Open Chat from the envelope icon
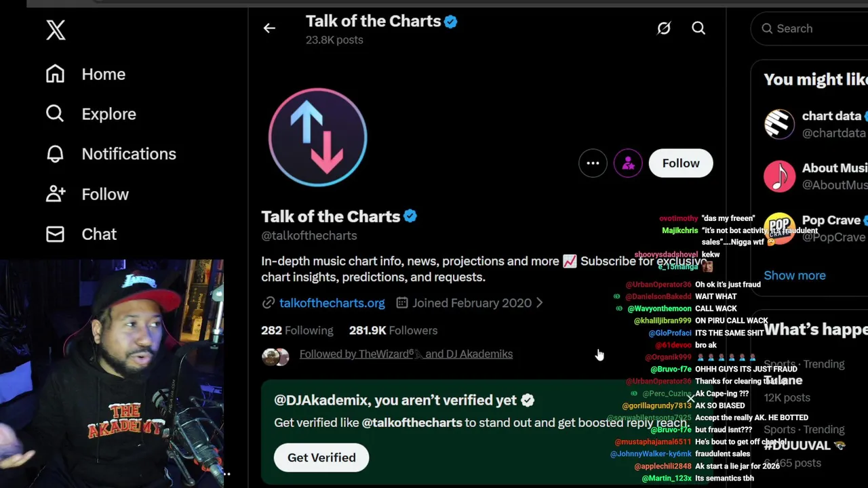Viewport: 868px width, 488px height. pos(56,234)
